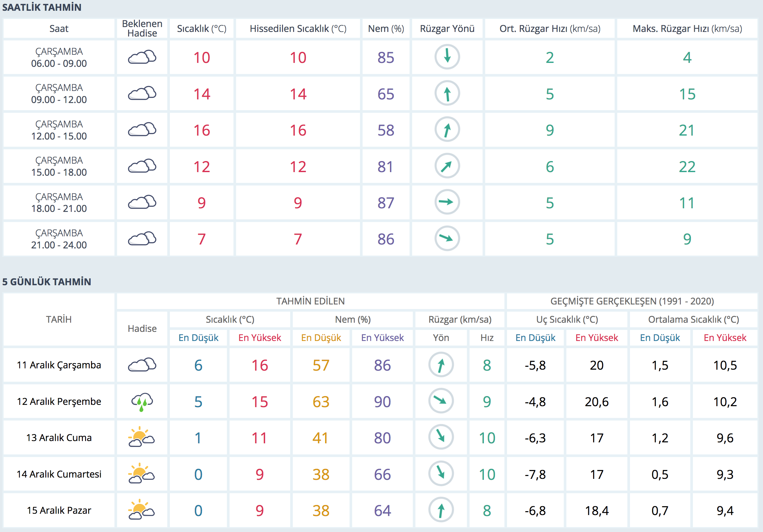Click the TAHMİN EDİLEN header cell
The width and height of the screenshot is (763, 532).
[310, 301]
